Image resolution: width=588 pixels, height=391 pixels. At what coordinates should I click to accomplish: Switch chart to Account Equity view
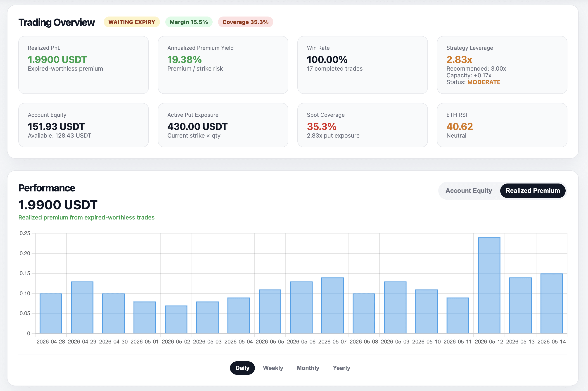pyautogui.click(x=468, y=191)
